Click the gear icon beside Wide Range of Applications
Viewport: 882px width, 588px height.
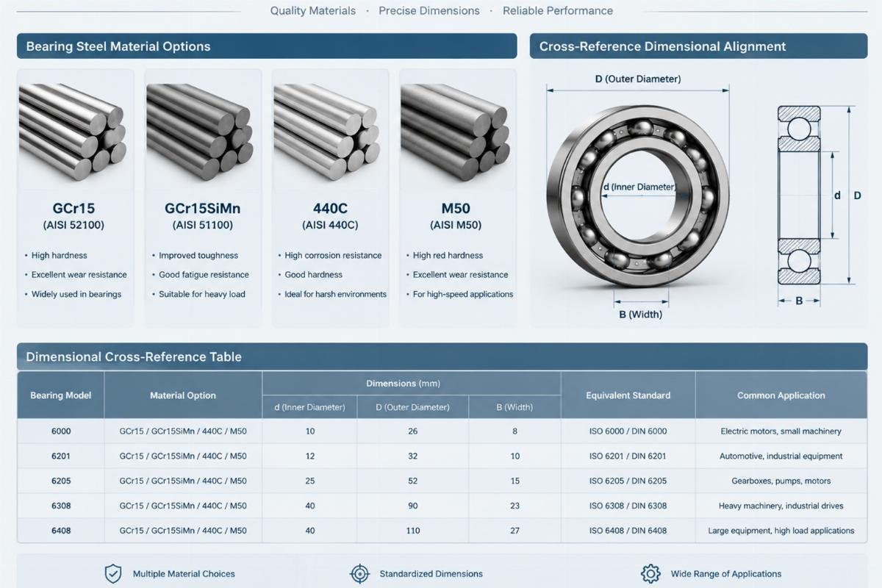[x=650, y=573]
